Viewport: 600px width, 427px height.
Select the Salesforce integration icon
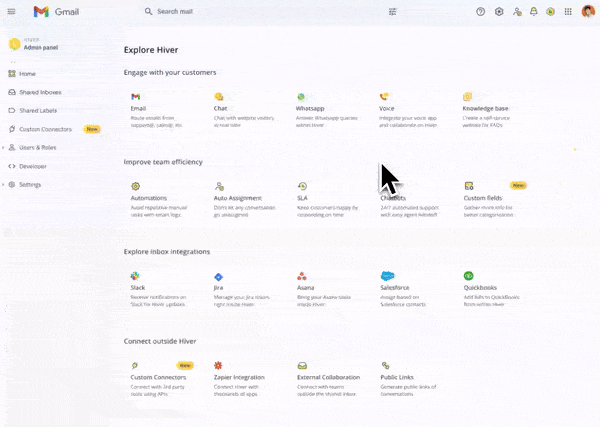click(x=387, y=275)
